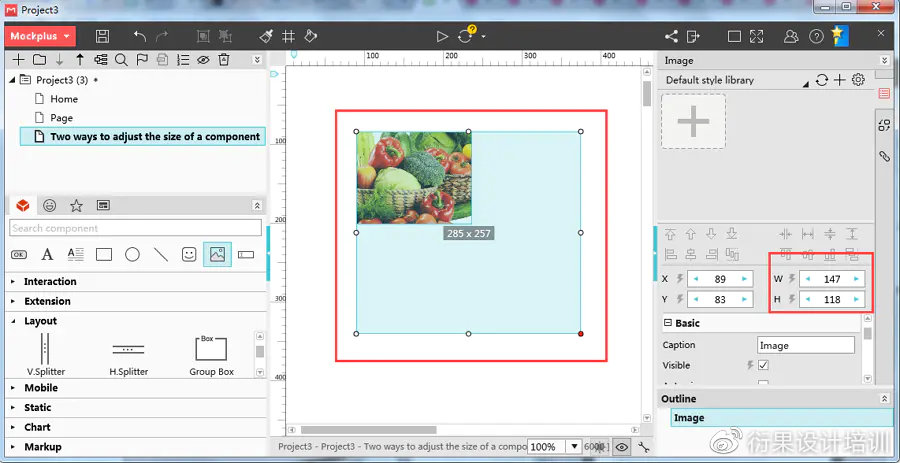Click the share icon

pos(671,36)
